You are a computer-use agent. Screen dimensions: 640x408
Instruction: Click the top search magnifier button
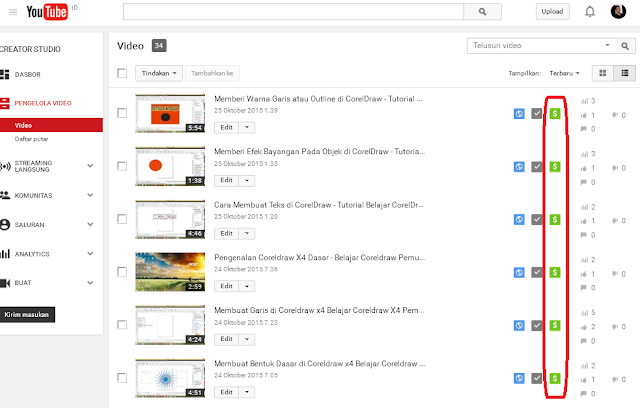[482, 12]
